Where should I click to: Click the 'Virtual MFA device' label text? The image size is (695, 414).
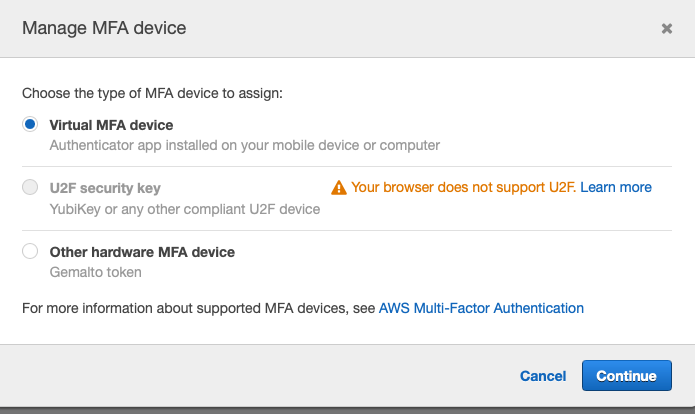[111, 125]
